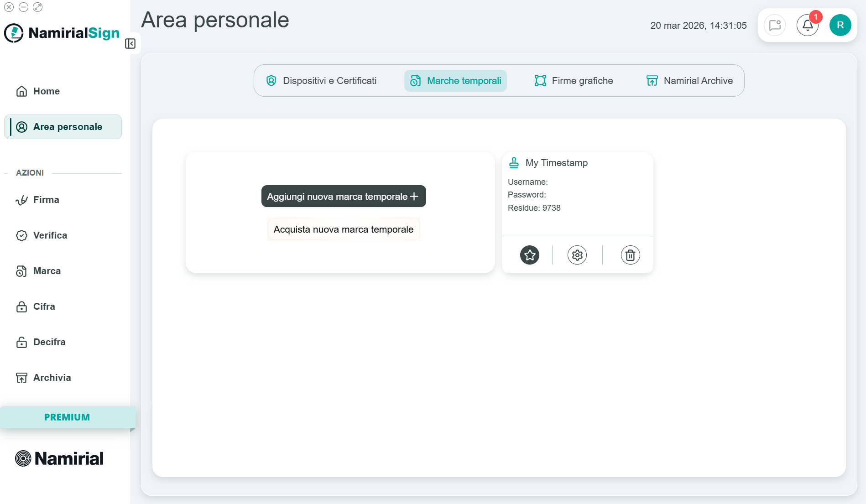
Task: Open the Archivia action
Action: pos(63,378)
